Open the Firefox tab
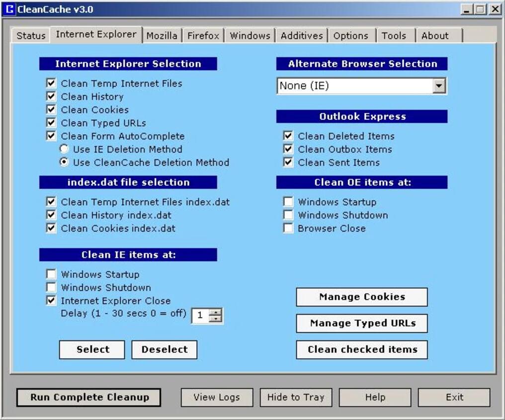Image resolution: width=505 pixels, height=420 pixels. click(203, 35)
